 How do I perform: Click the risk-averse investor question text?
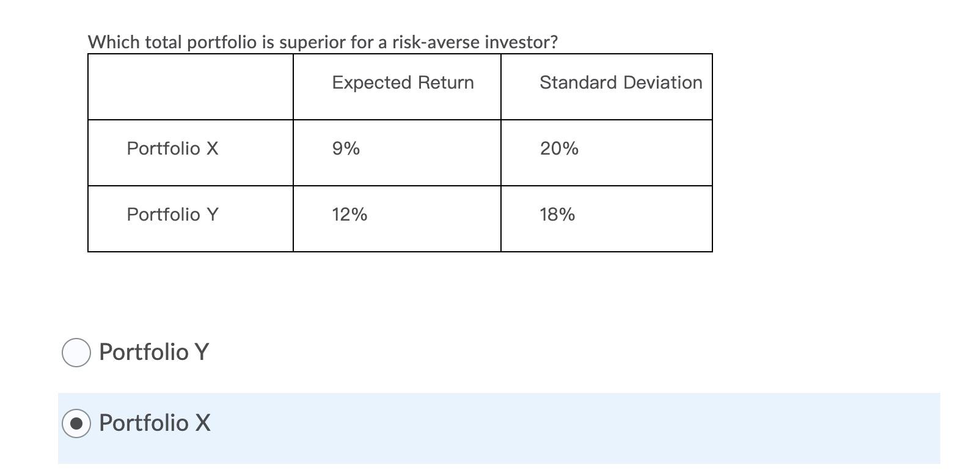coord(322,42)
